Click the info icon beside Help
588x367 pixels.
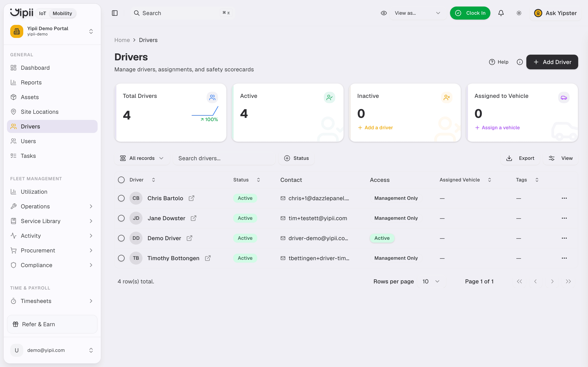[x=519, y=62]
